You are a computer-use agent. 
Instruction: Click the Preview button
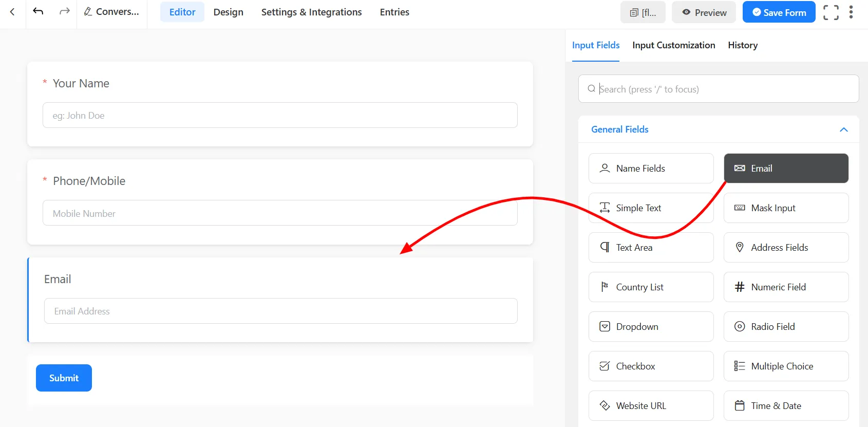704,12
